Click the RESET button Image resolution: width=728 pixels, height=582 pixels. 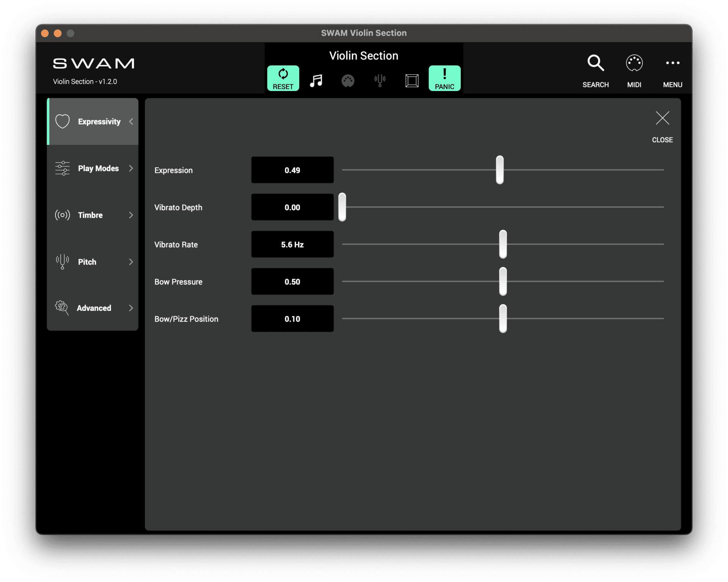click(283, 78)
